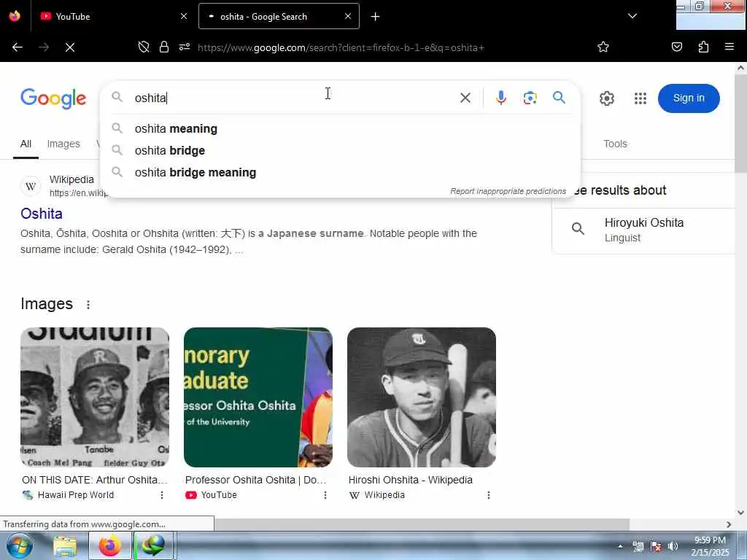
Task: Click the scroll right arrow
Action: point(729,524)
